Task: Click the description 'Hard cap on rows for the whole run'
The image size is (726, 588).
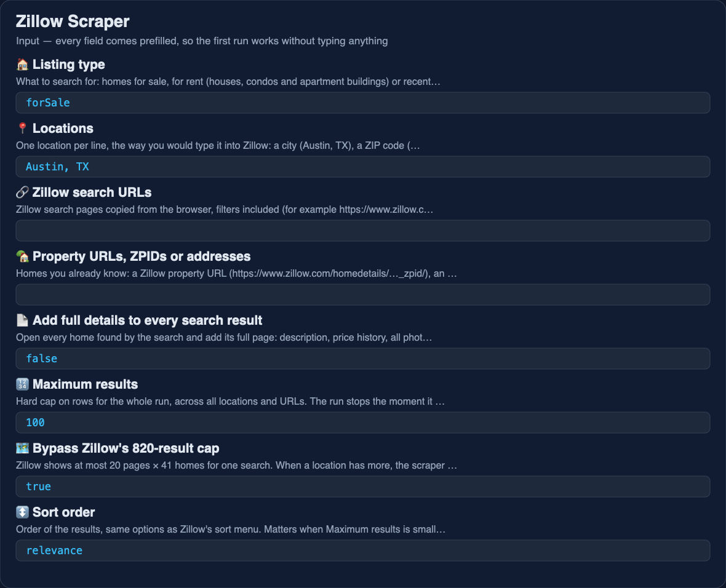Action: [x=231, y=401]
